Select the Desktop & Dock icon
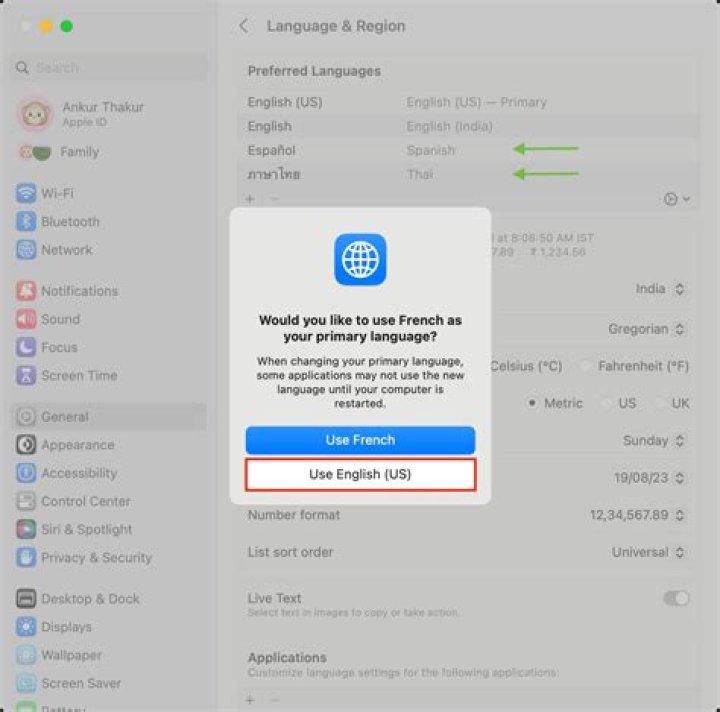 26,599
